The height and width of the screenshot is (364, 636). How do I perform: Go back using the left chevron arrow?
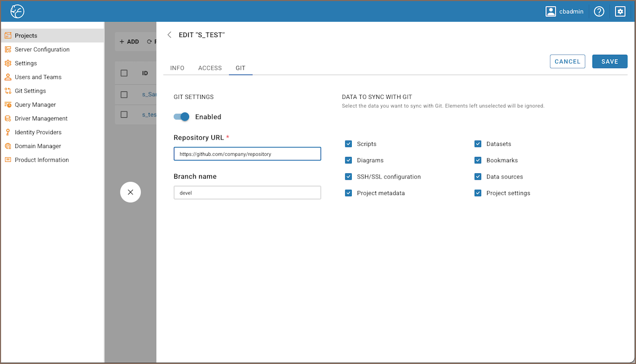(x=170, y=35)
